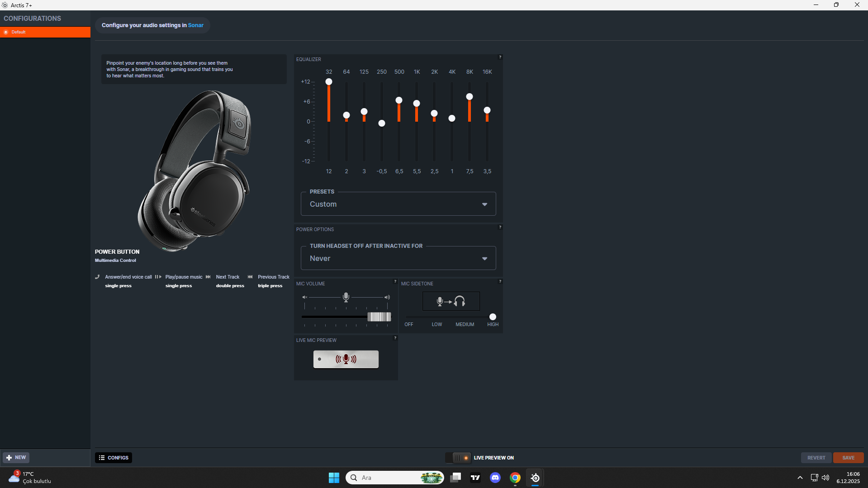Open the Sonar link in the banner
This screenshot has height=488, width=868.
point(196,25)
